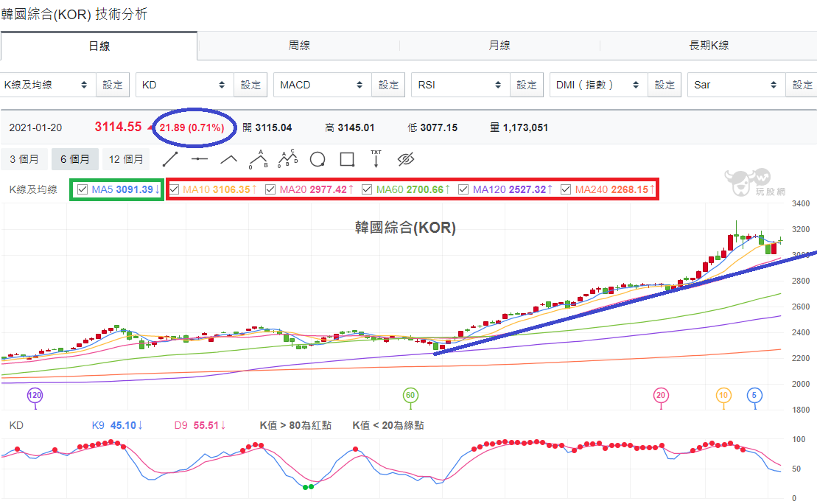
Task: Toggle the MA240 checkbox
Action: tap(566, 189)
